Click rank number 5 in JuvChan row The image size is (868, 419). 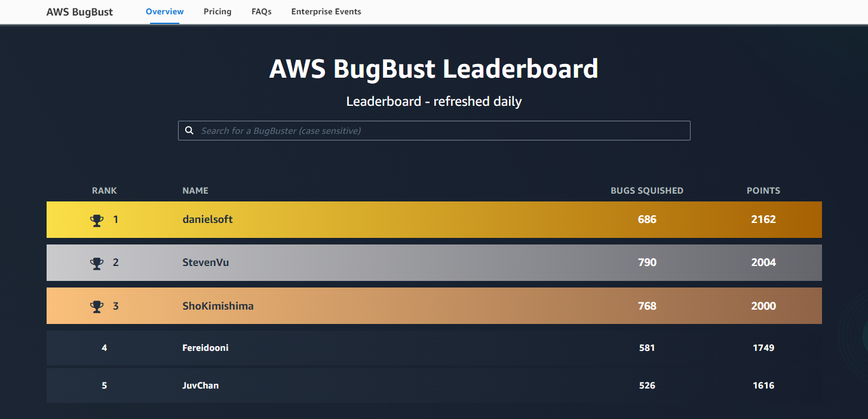coord(105,386)
